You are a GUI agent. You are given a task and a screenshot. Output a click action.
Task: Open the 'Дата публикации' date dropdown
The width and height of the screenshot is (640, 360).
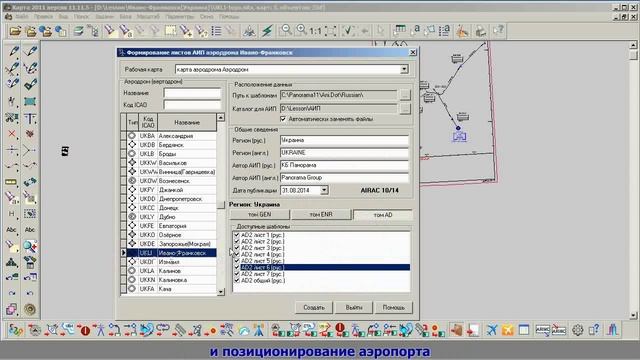point(324,190)
